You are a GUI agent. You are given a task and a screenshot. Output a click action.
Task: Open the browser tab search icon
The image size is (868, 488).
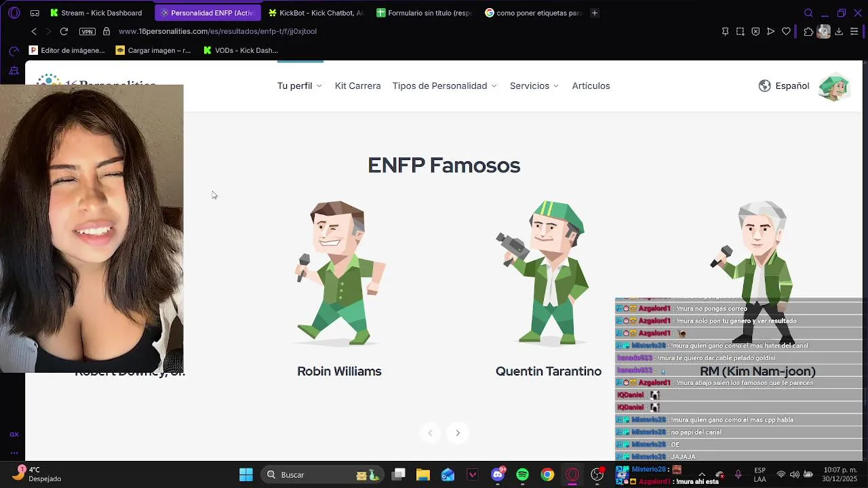[808, 13]
